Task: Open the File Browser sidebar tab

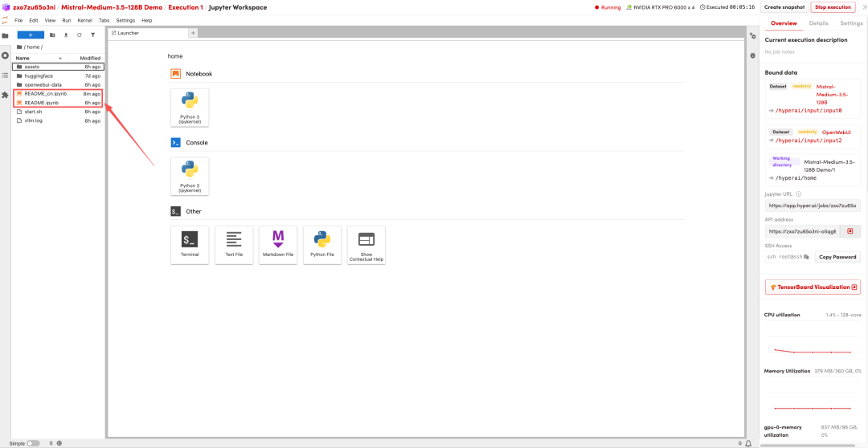Action: 5,35
